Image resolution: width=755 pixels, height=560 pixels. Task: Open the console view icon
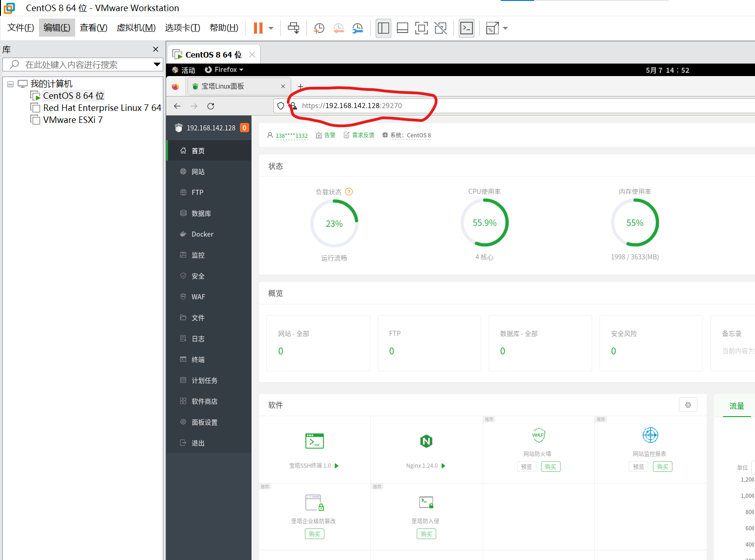coord(466,28)
